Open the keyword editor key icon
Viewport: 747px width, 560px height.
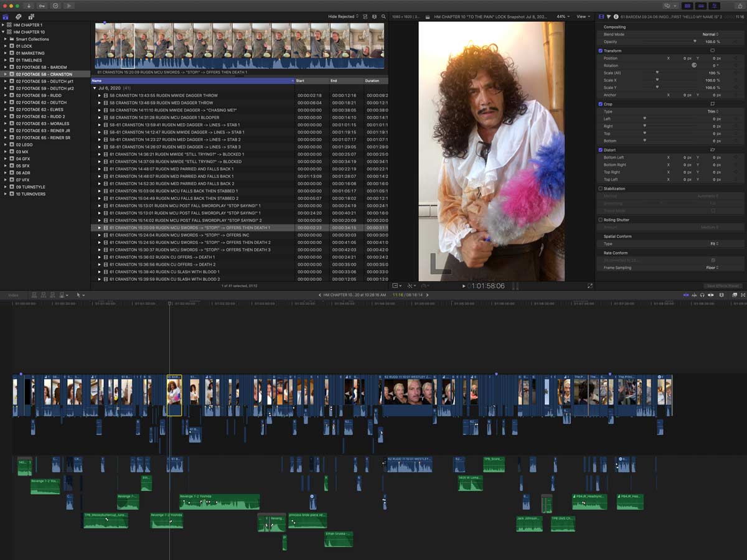[x=42, y=6]
